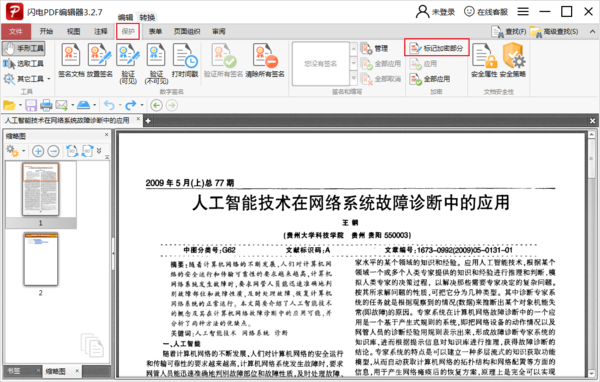The image size is (600, 382).
Task: Close the 缩略图 thumbnails panel header
Action: (x=106, y=135)
